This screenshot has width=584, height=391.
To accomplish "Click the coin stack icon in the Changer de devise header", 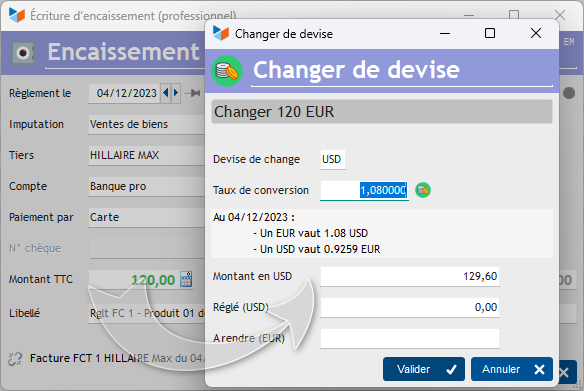I will point(227,71).
